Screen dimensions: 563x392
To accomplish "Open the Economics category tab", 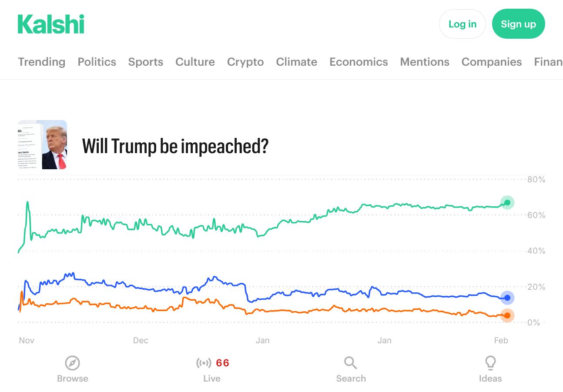I will coord(359,62).
